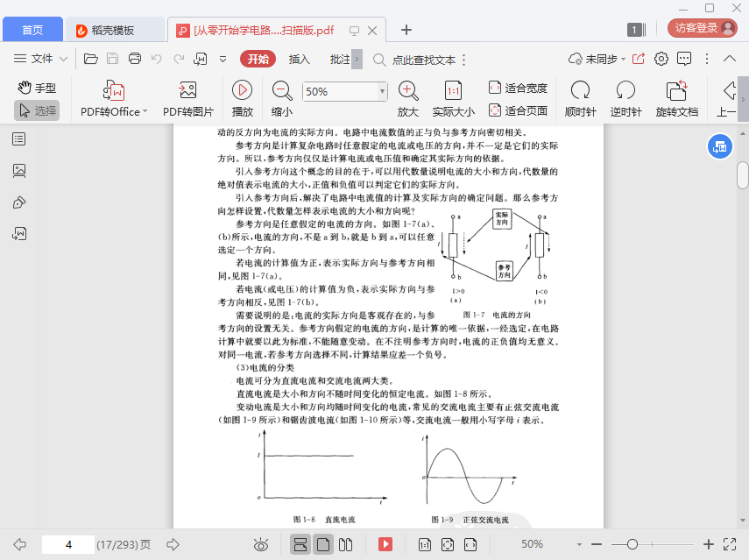Click 旋转文档 rotate document
This screenshot has width=749, height=560.
[677, 99]
